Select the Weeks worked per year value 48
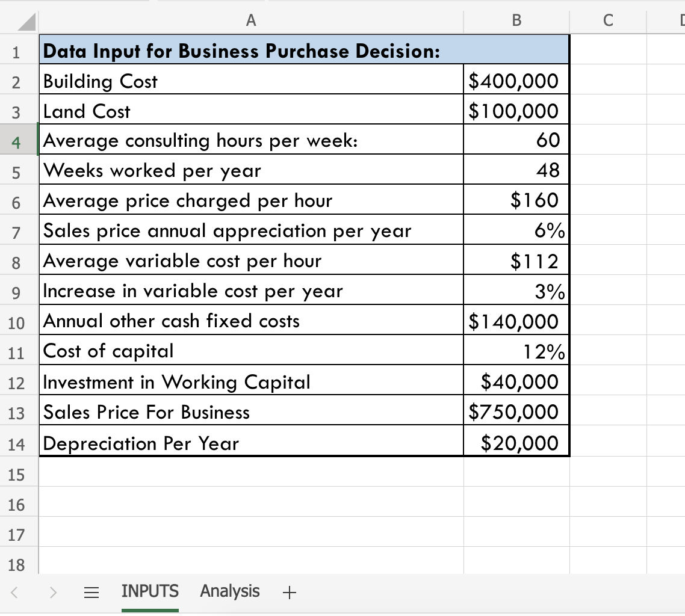The height and width of the screenshot is (616, 685). 515,170
